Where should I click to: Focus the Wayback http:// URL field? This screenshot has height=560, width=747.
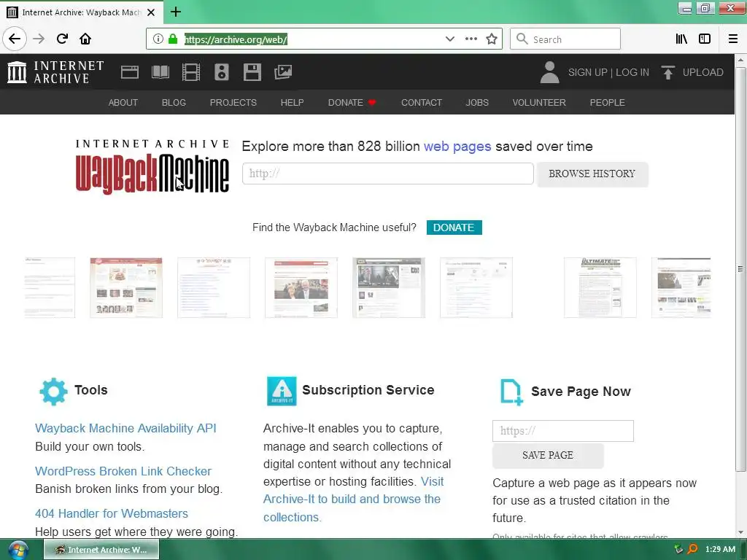[x=388, y=174]
